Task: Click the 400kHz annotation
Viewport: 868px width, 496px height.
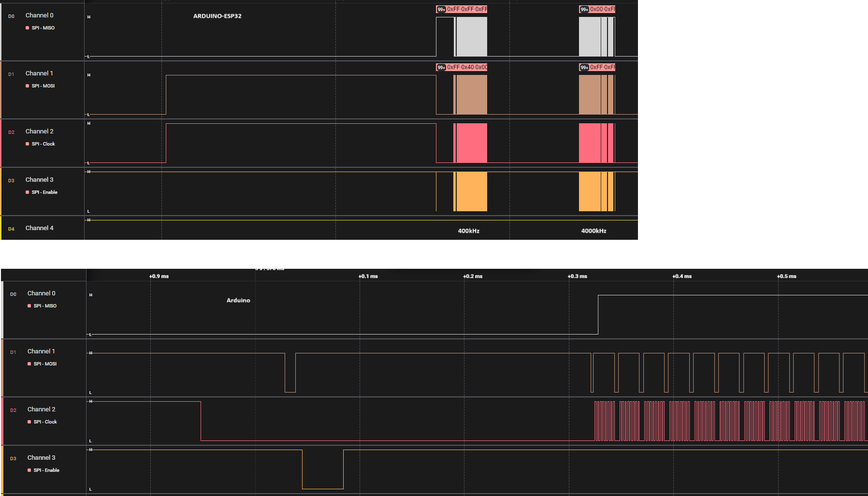Action: point(469,231)
